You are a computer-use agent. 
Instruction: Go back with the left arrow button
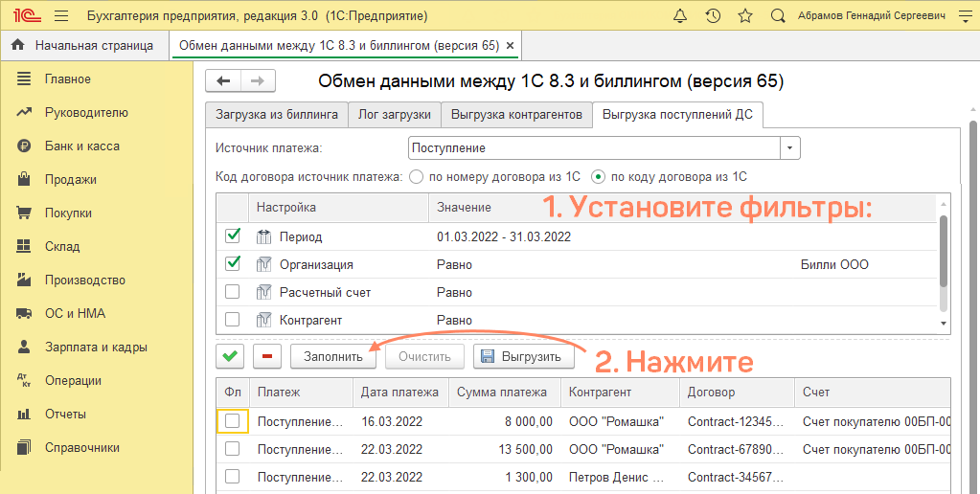click(223, 80)
